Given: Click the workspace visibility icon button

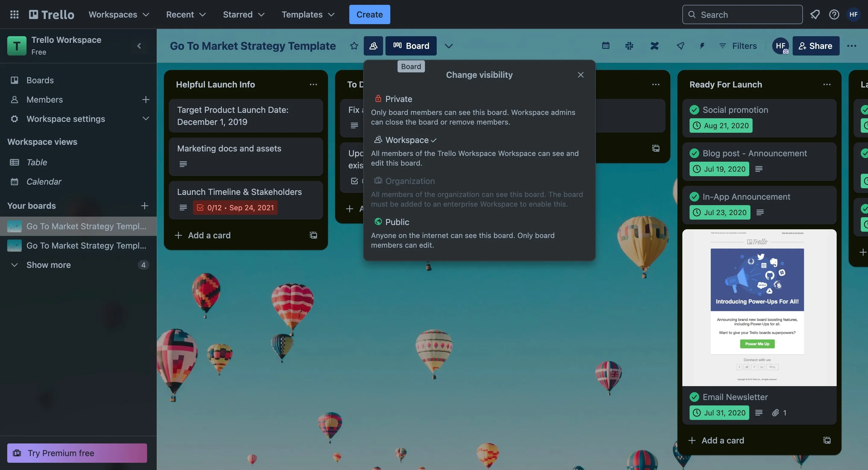Looking at the screenshot, I should 373,46.
